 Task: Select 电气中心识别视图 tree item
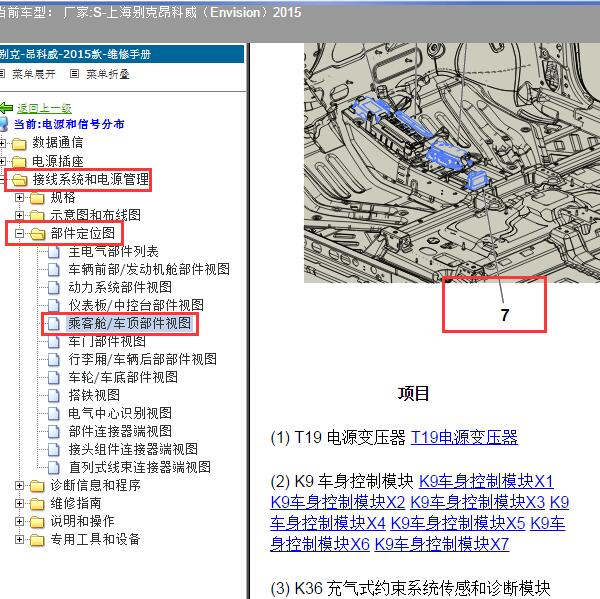pyautogui.click(x=120, y=413)
